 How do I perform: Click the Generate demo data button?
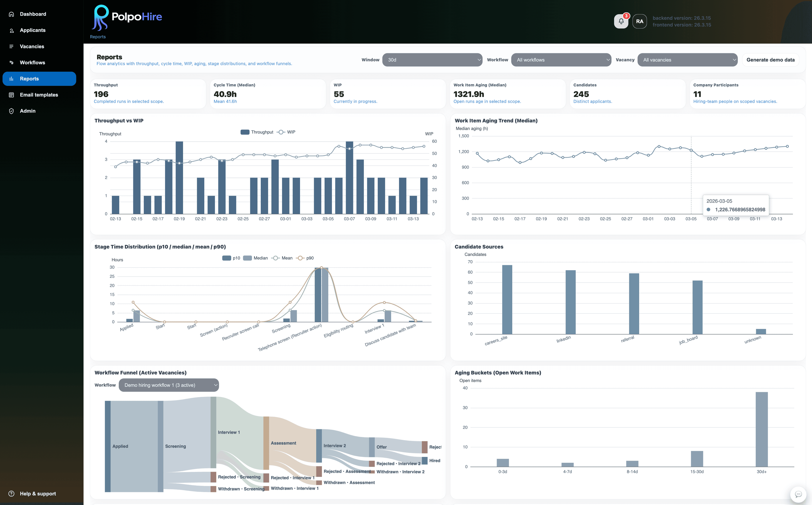[770, 59]
